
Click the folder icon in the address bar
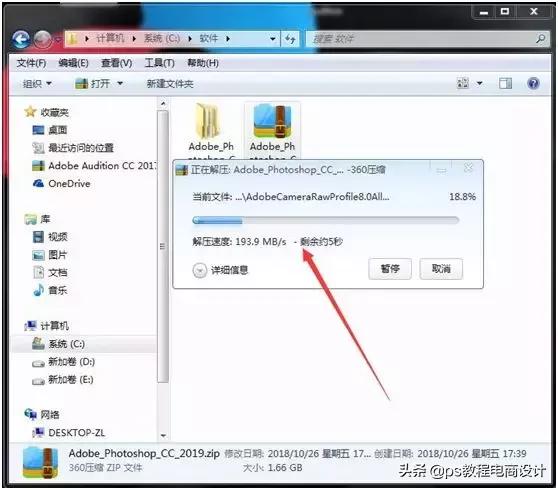pos(73,38)
